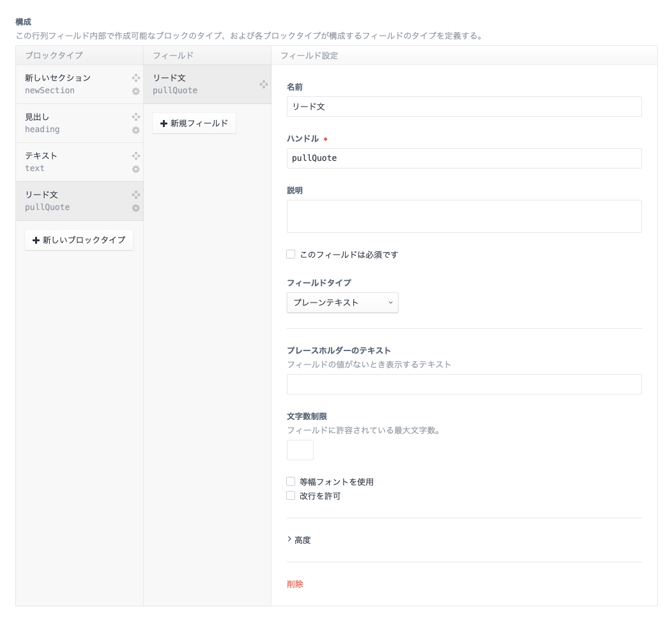Click the move handle for テキスト block
The image size is (672, 623).
click(135, 156)
